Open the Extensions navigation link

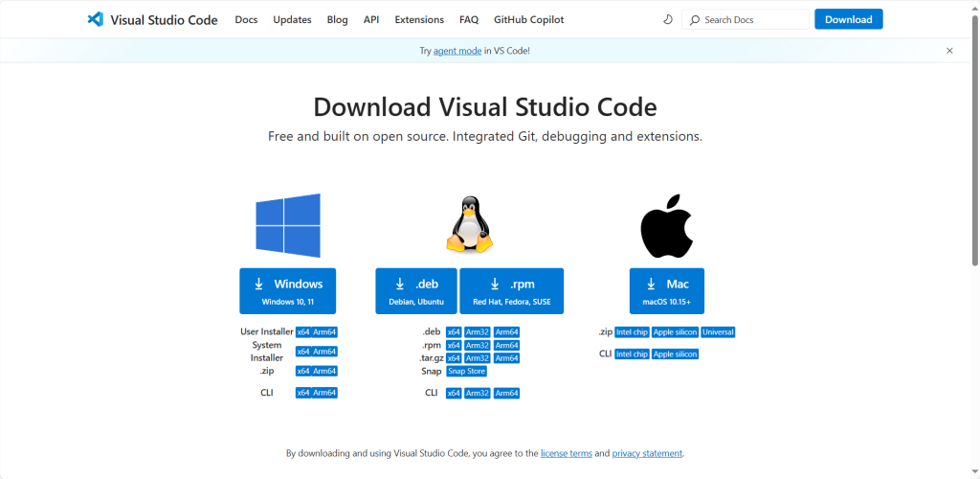pos(419,20)
